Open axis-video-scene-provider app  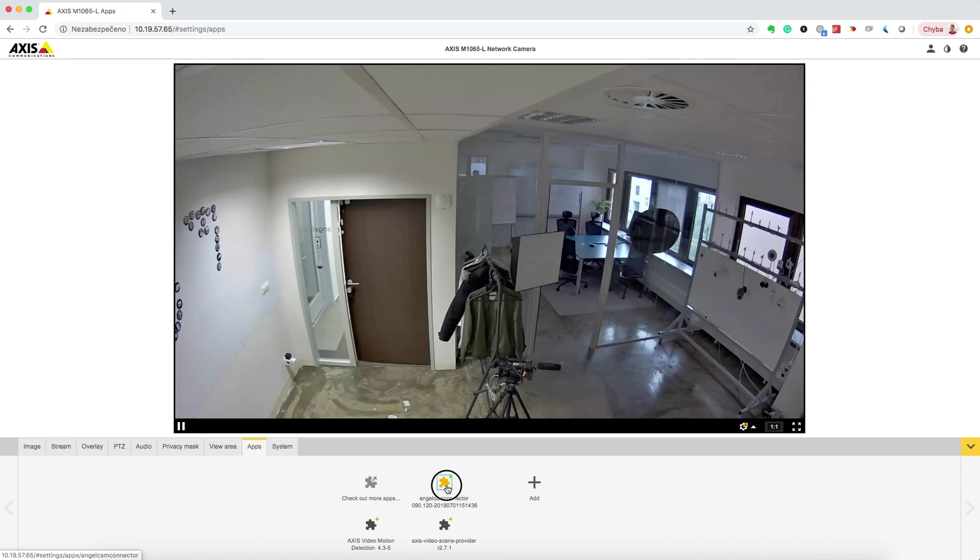point(444,525)
